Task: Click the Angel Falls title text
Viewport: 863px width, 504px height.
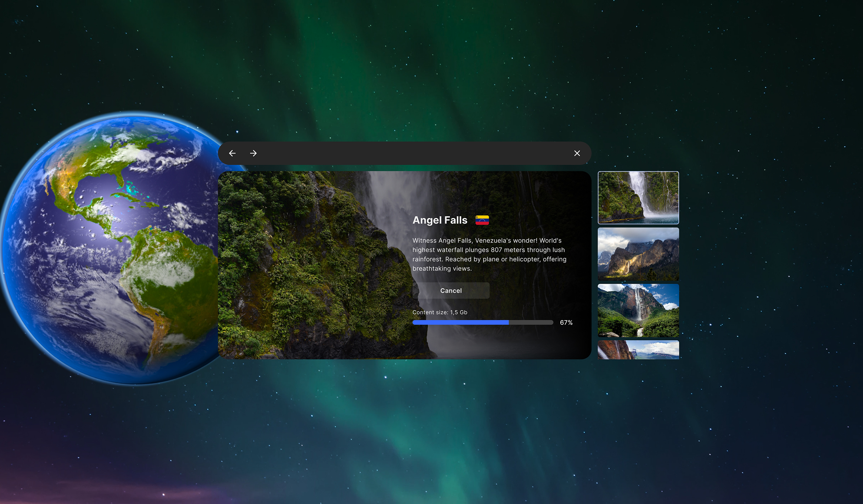Action: click(x=439, y=220)
